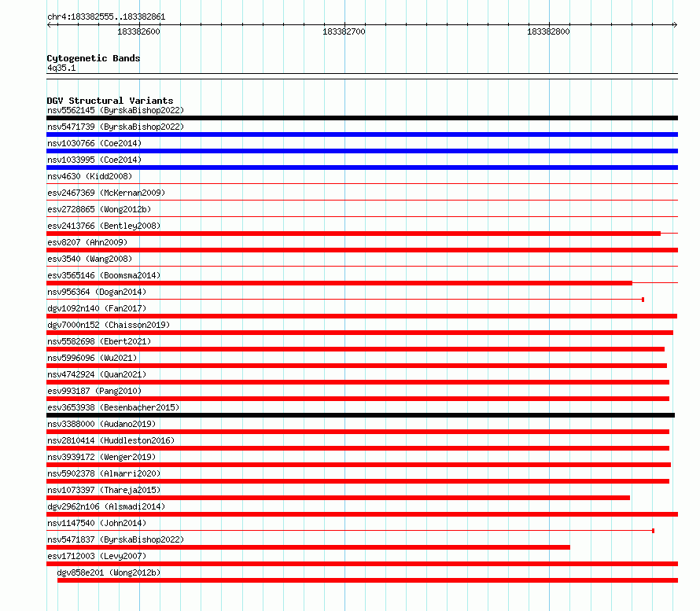The width and height of the screenshot is (700, 611).
Task: Select the nsv5471739 (ByrskaBishop2022) label
Action: point(116,127)
